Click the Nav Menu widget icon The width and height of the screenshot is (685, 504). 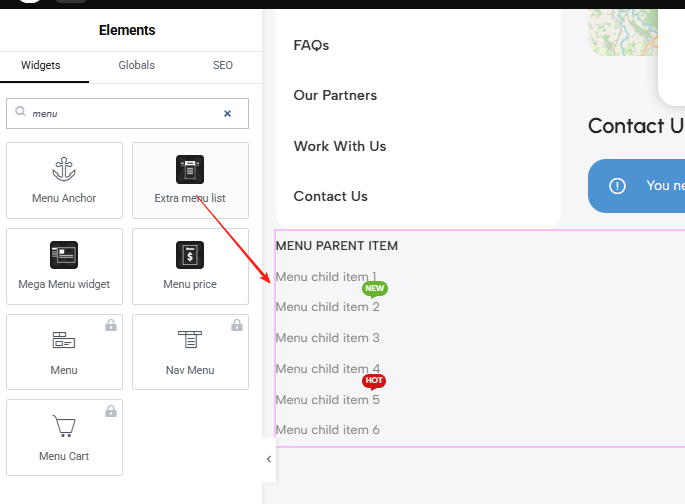click(190, 341)
